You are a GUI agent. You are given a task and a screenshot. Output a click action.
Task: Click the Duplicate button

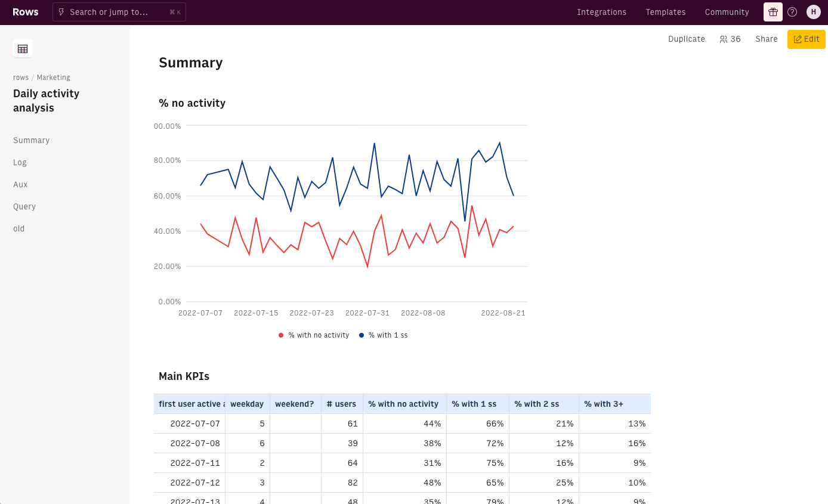click(687, 39)
